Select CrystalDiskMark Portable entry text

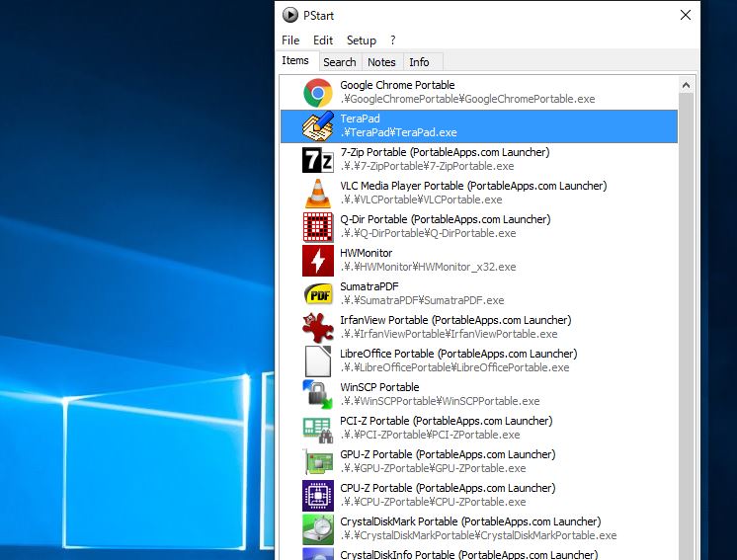tap(470, 521)
